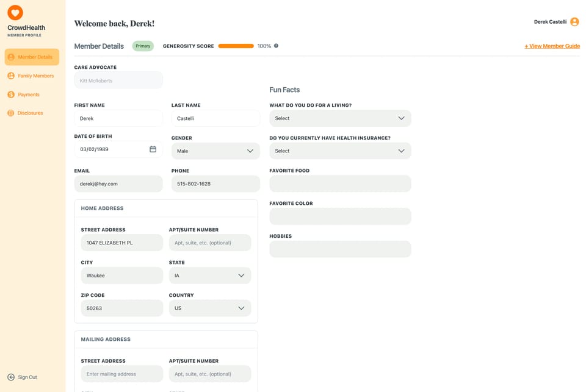Open the health insurance Select dropdown

(x=340, y=151)
